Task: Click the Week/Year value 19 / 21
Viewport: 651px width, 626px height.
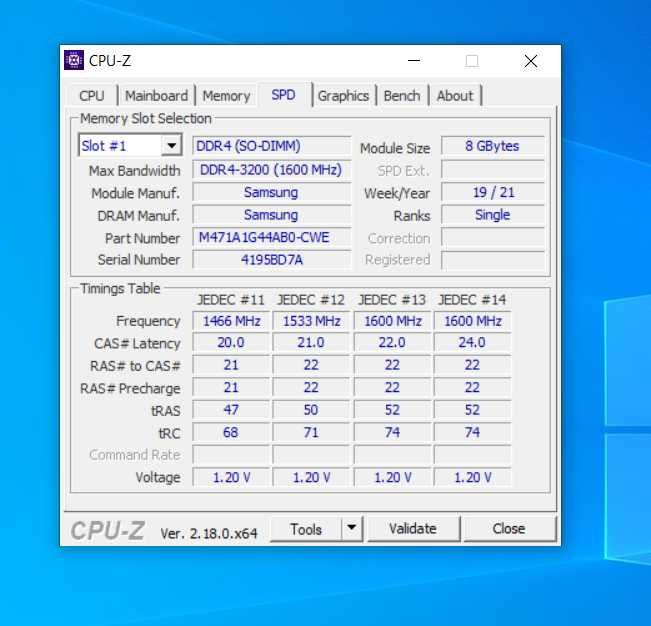Action: click(492, 193)
